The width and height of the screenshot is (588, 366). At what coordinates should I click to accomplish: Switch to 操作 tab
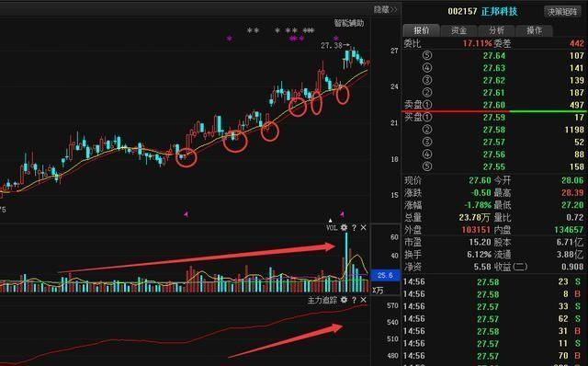pos(534,30)
